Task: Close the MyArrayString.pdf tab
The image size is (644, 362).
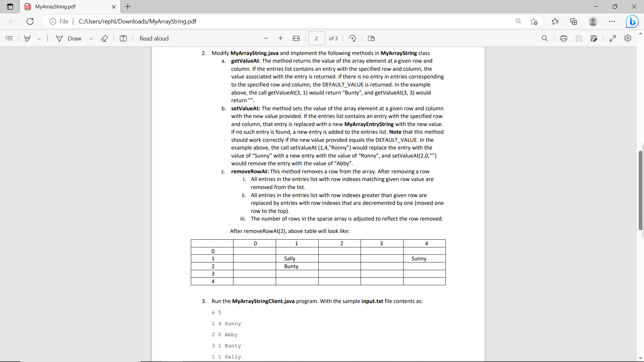Action: tap(114, 7)
